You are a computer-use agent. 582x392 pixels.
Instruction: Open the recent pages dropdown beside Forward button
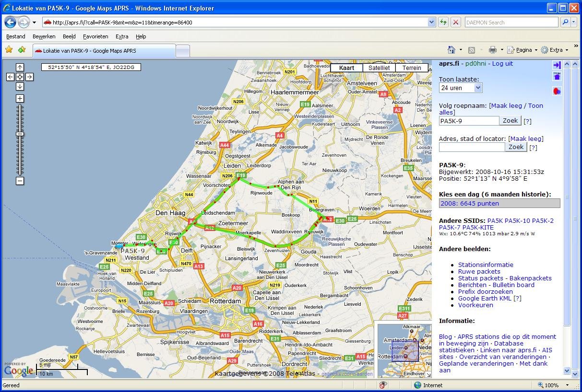pos(34,23)
